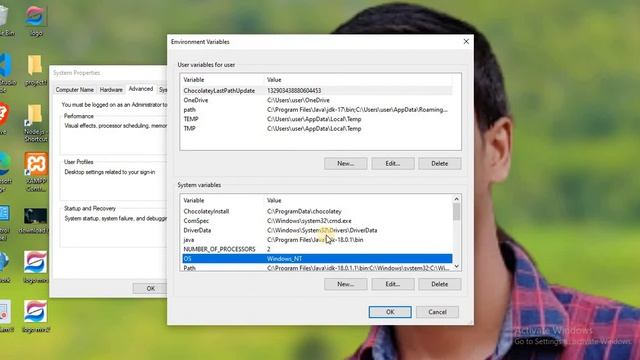Select java system variable row
Viewport: 640px width, 360px height.
317,240
